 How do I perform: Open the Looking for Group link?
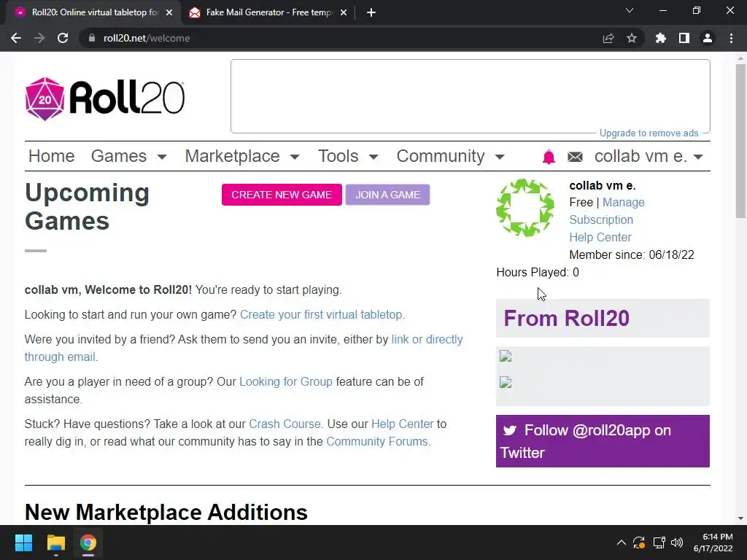(286, 382)
